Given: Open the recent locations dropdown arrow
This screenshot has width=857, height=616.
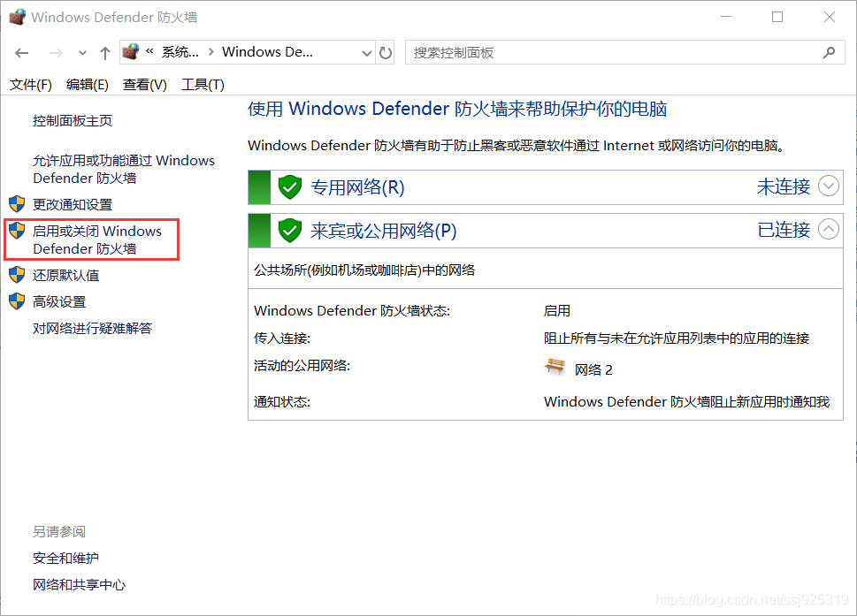Looking at the screenshot, I should [82, 53].
